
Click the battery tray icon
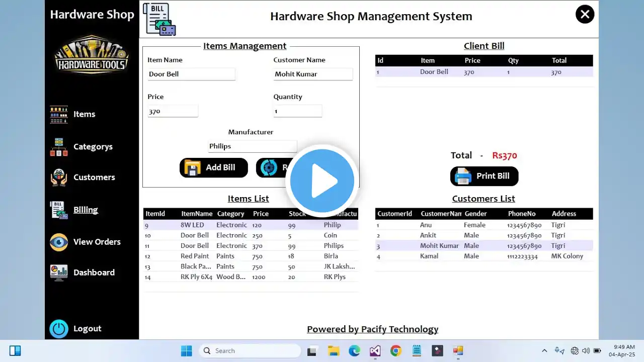click(x=597, y=350)
